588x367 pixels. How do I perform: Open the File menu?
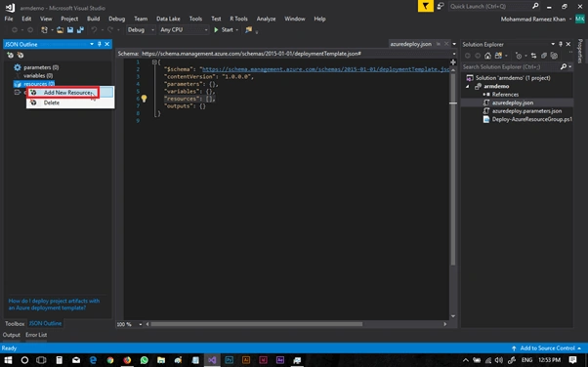pos(9,19)
